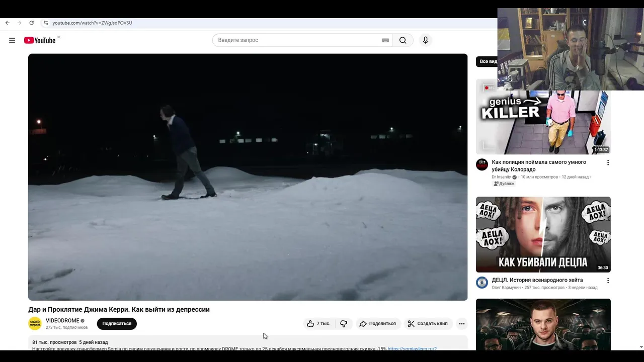Viewport: 644px width, 362px height.
Task: Start voice search with the microphone icon
Action: point(426,40)
